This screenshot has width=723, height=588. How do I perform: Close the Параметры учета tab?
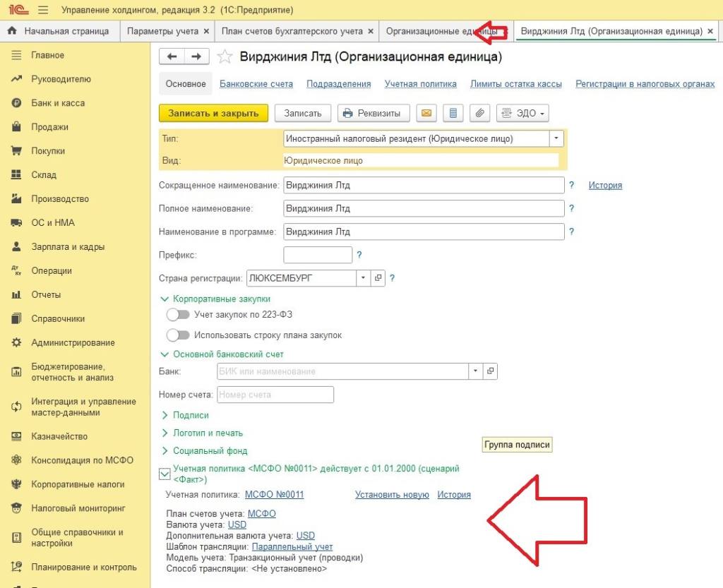point(206,31)
